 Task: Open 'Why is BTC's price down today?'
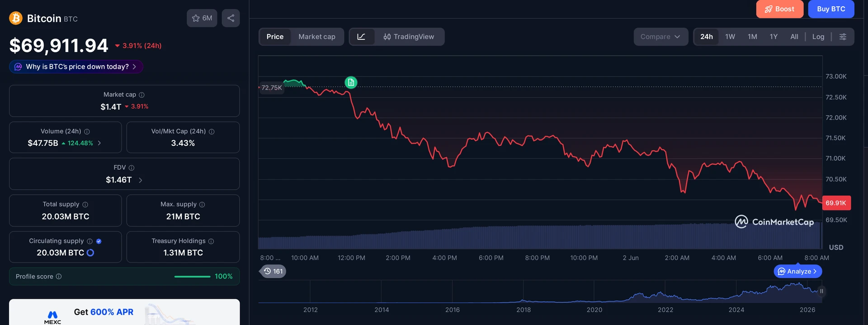[76, 67]
